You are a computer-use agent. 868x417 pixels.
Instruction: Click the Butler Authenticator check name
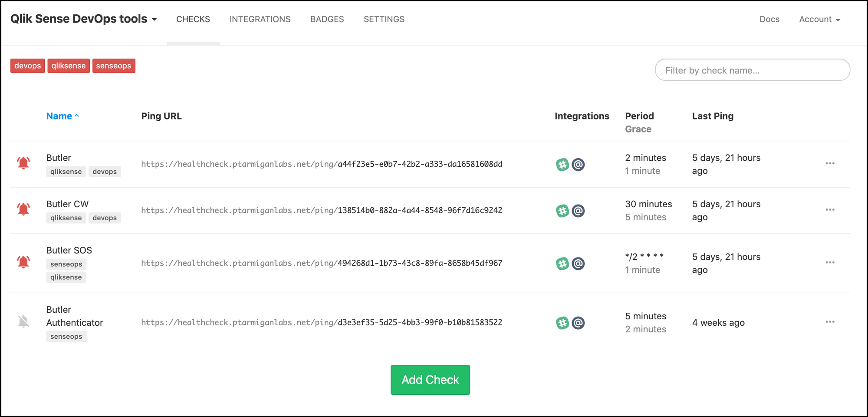[75, 316]
